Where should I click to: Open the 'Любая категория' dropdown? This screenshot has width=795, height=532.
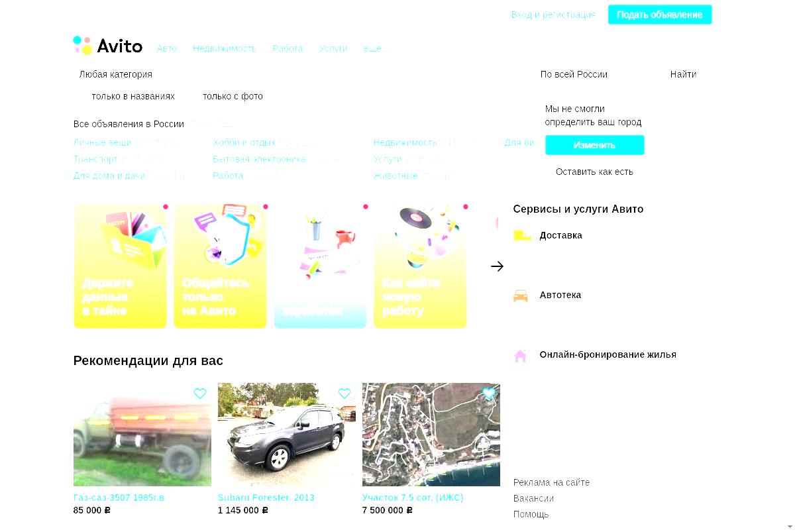115,74
